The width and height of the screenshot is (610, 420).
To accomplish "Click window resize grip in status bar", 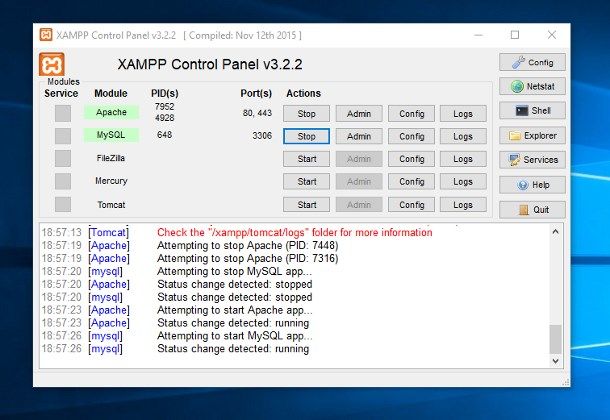I will pos(566,382).
